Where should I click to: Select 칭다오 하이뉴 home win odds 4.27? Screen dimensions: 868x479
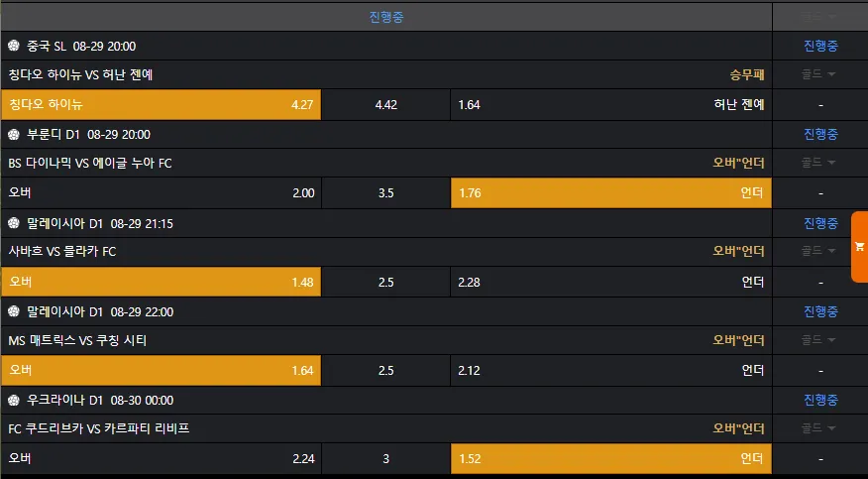161,104
